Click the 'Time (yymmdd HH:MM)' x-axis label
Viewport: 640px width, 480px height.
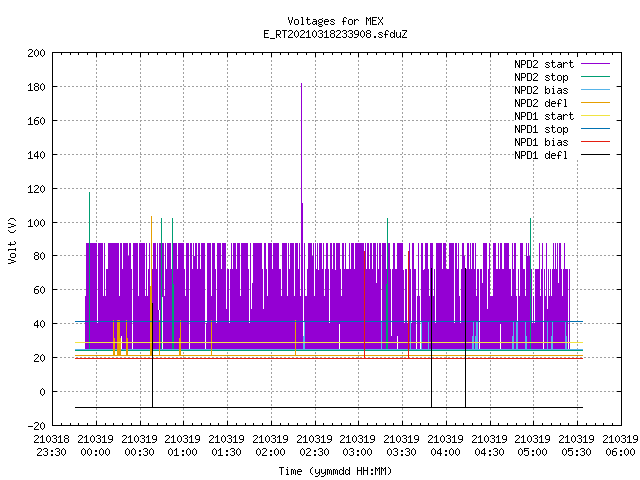(x=335, y=471)
